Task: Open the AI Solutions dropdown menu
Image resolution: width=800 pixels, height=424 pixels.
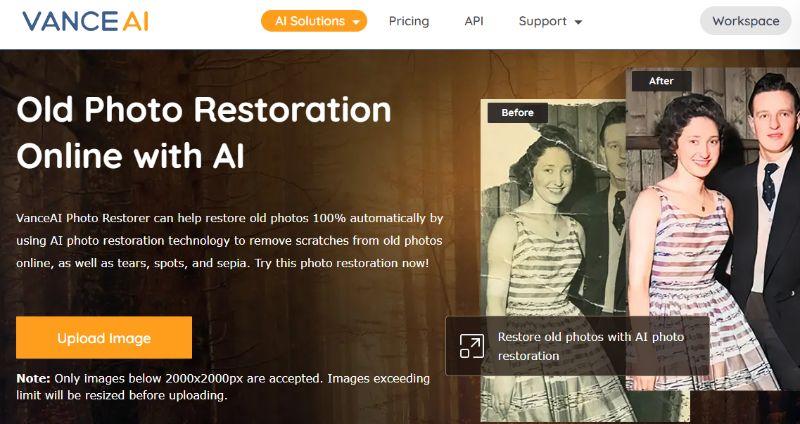Action: 314,21
